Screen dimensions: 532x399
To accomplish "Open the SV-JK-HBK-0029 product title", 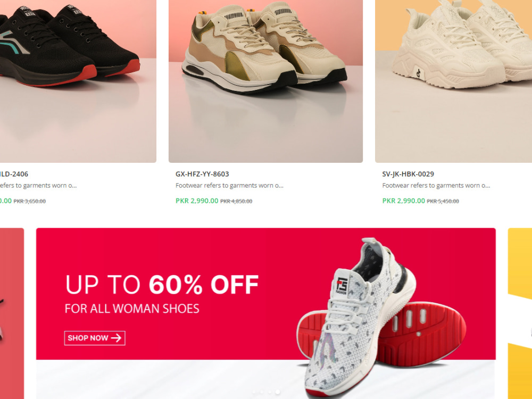I will pyautogui.click(x=408, y=174).
